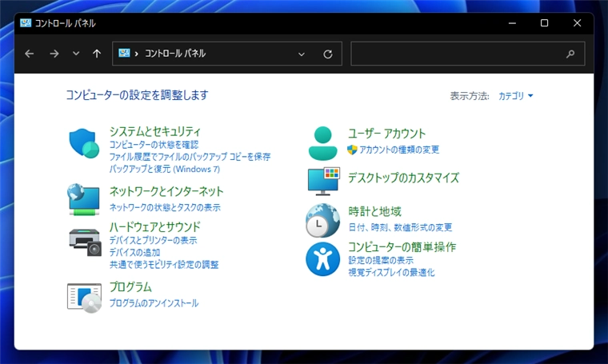This screenshot has height=364, width=608.
Task: Go up one level with up arrow
Action: tap(97, 54)
